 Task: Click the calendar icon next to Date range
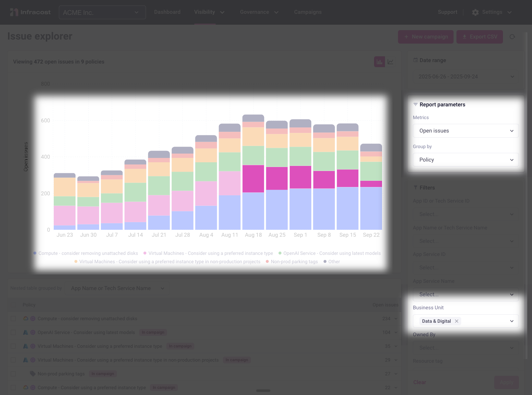coord(415,60)
